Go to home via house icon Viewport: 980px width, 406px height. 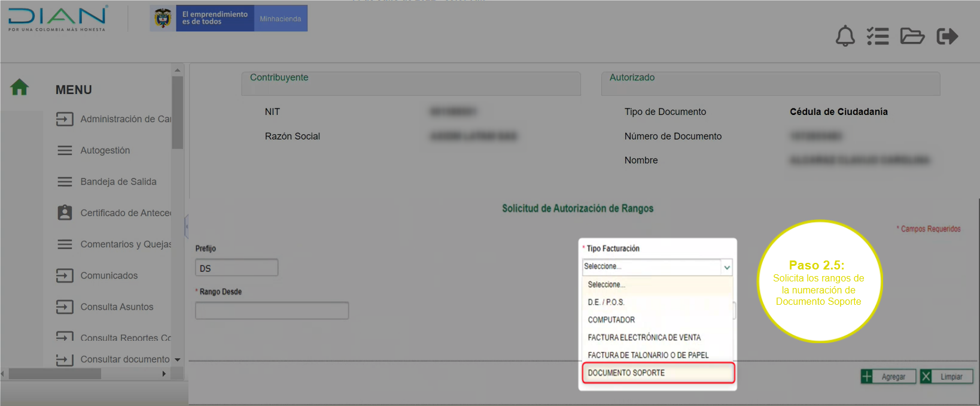point(19,87)
